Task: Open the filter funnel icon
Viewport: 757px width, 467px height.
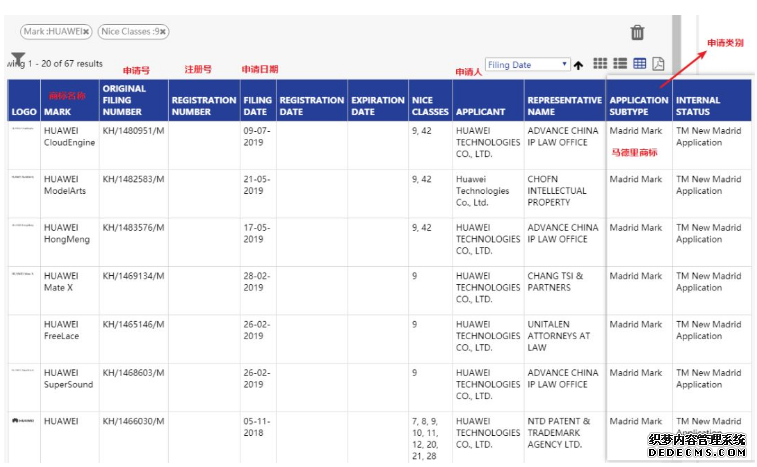Action: pyautogui.click(x=18, y=58)
